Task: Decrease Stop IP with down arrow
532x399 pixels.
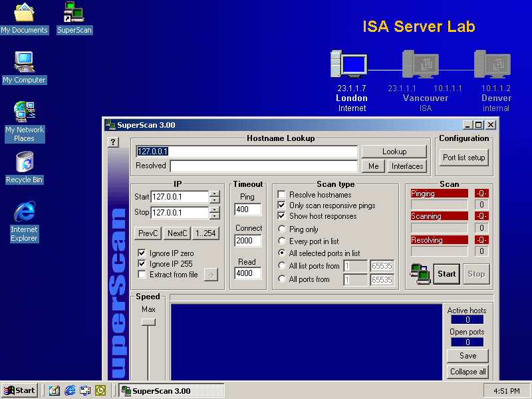Action: click(x=214, y=216)
